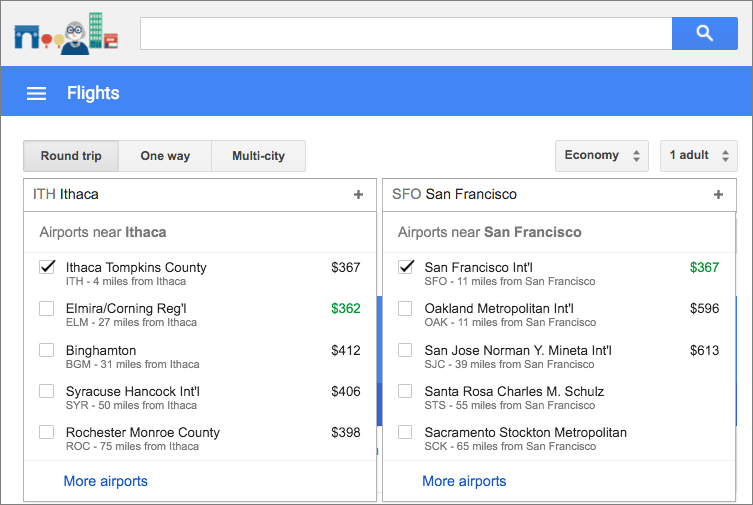Click the SFO San Francisco destination field
The image size is (753, 505).
(559, 194)
